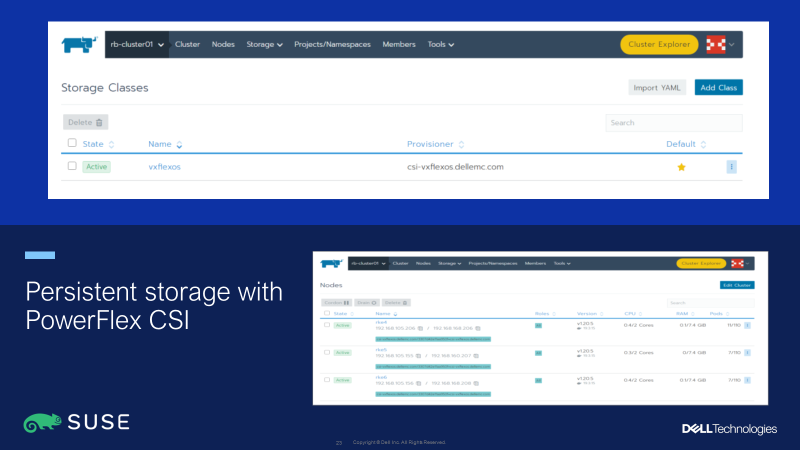Copy rke4 IP 192.168.168.206 via copy icon
The height and width of the screenshot is (450, 800).
(478, 328)
